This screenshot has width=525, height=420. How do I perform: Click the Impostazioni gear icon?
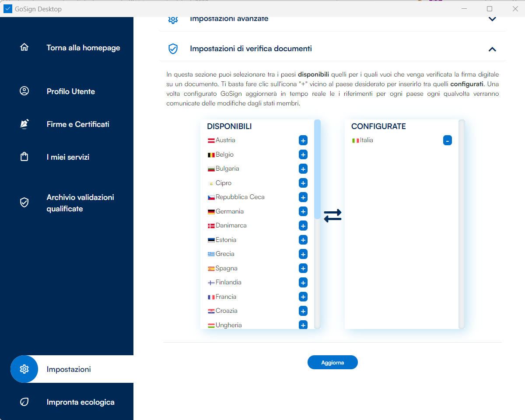coord(24,369)
